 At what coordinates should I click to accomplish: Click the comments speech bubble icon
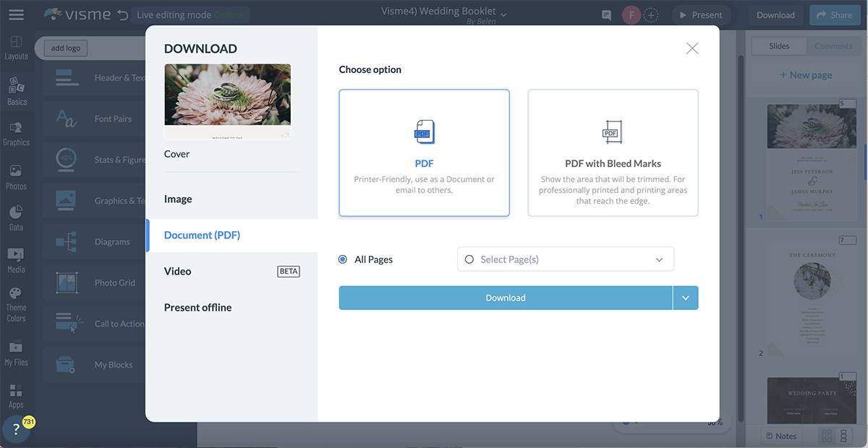point(607,15)
